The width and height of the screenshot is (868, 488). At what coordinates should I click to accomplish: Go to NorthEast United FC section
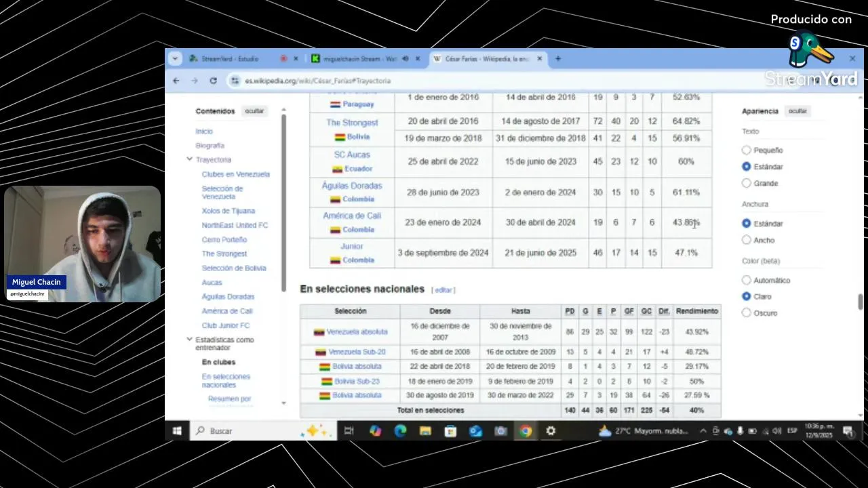point(235,225)
